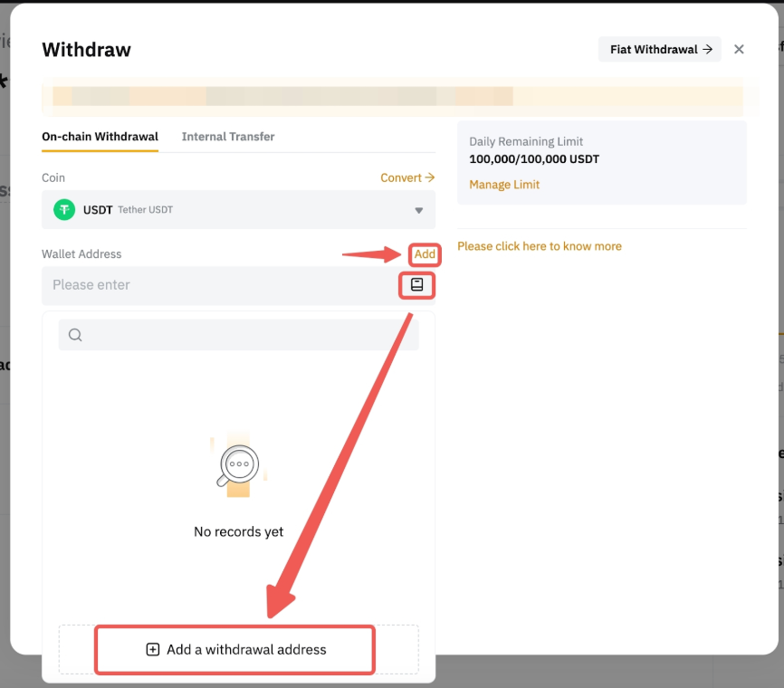Click the plus icon beside Add a withdrawal address

point(153,650)
